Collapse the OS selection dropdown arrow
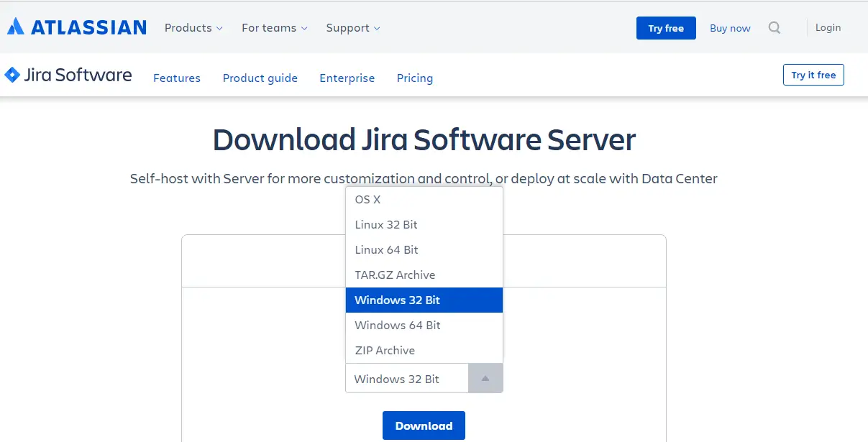 click(x=485, y=378)
